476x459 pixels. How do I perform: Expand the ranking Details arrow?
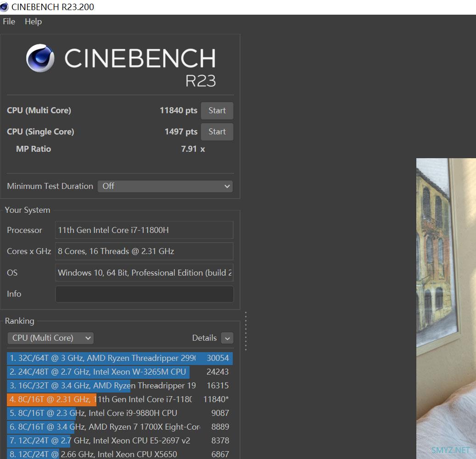click(227, 338)
